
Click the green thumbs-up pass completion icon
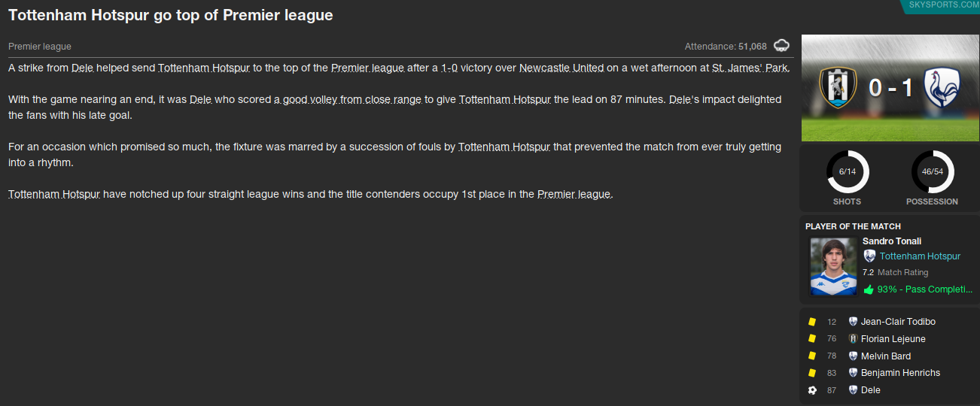click(x=869, y=289)
